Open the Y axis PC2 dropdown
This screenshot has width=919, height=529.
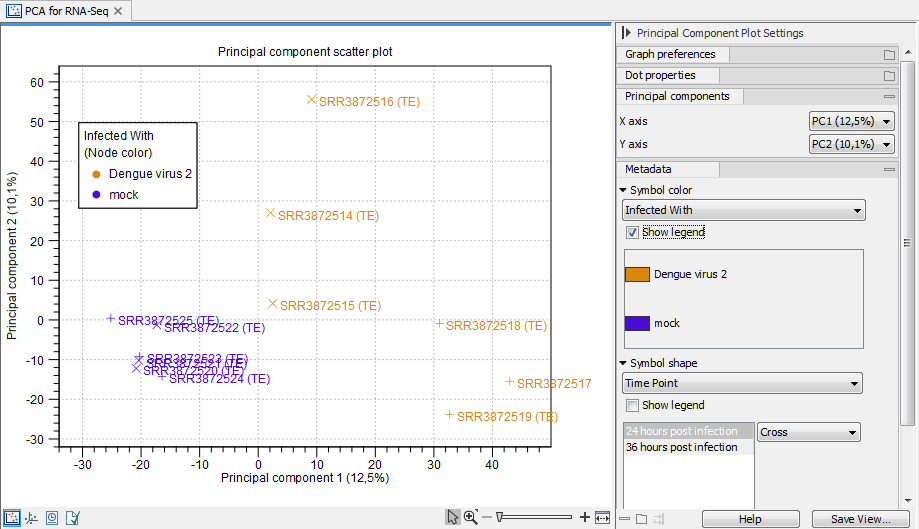851,144
